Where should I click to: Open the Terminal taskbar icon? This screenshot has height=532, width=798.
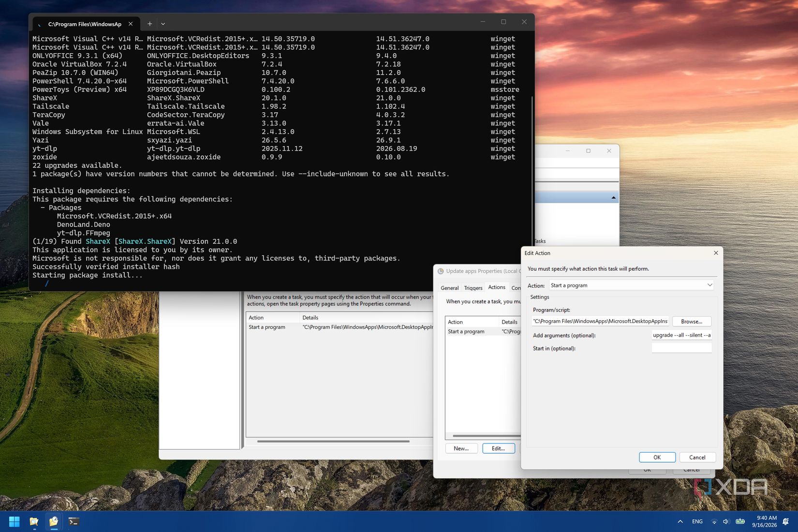(x=74, y=521)
